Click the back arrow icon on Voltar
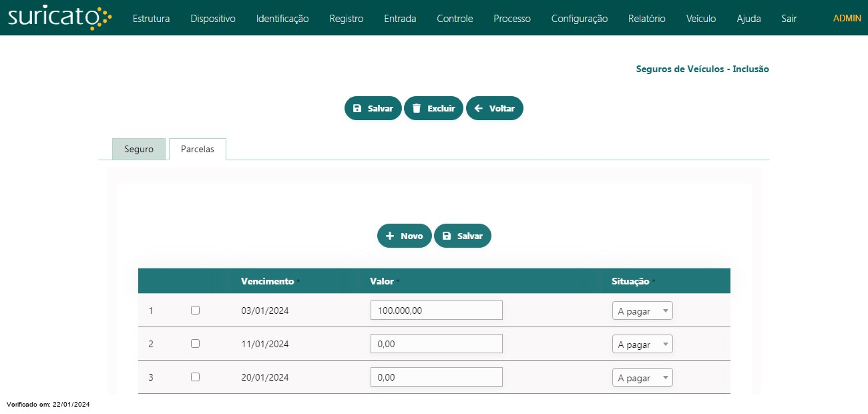The height and width of the screenshot is (414, 868). [478, 108]
